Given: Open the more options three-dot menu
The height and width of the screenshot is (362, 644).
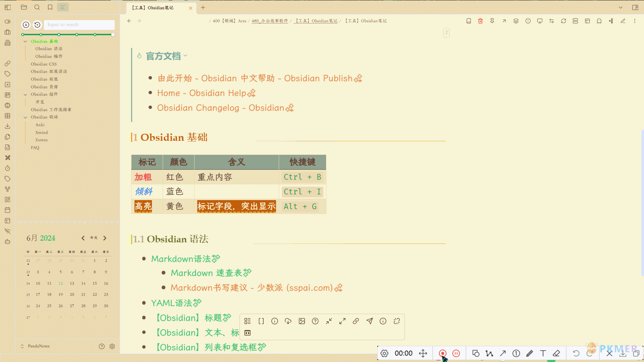Looking at the screenshot, I should pos(635,21).
